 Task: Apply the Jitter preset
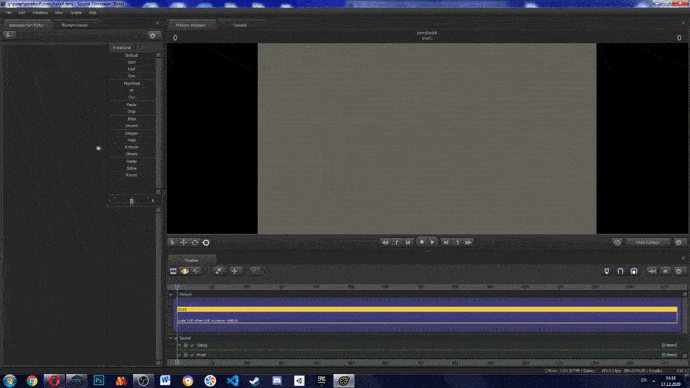point(132,119)
